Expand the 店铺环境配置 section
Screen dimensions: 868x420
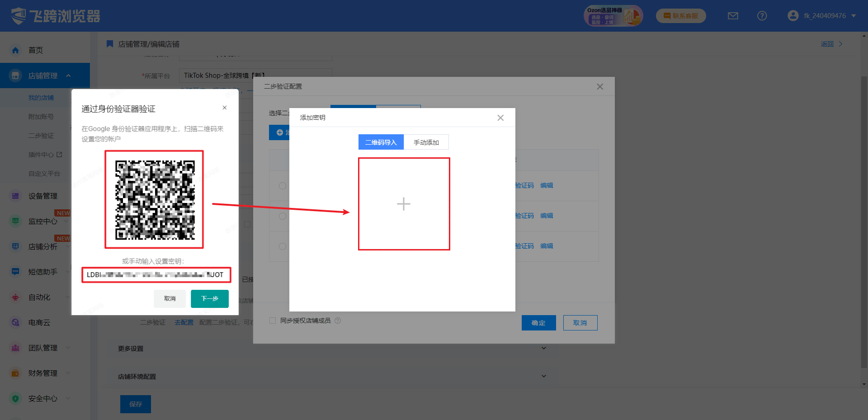point(544,376)
